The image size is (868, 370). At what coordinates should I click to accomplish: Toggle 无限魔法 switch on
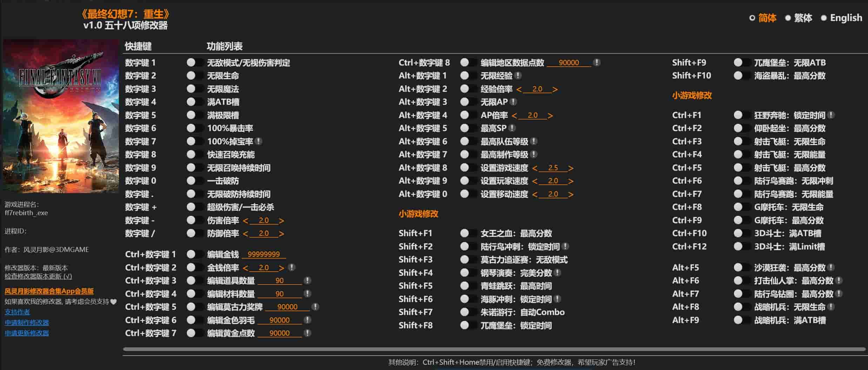(x=195, y=89)
